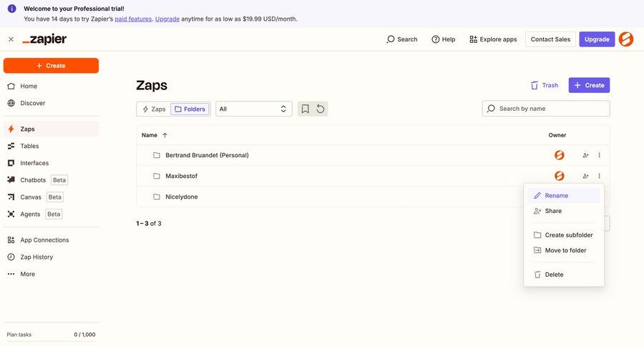Open Zap History in the sidebar
644x346 pixels.
(51, 257)
